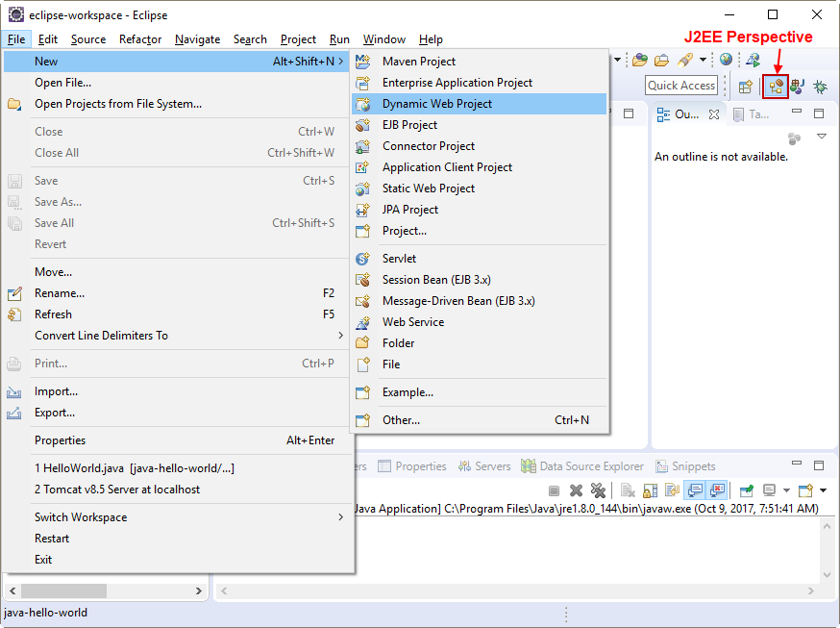The height and width of the screenshot is (628, 840).
Task: Click the new Folder icon
Action: pos(362,343)
